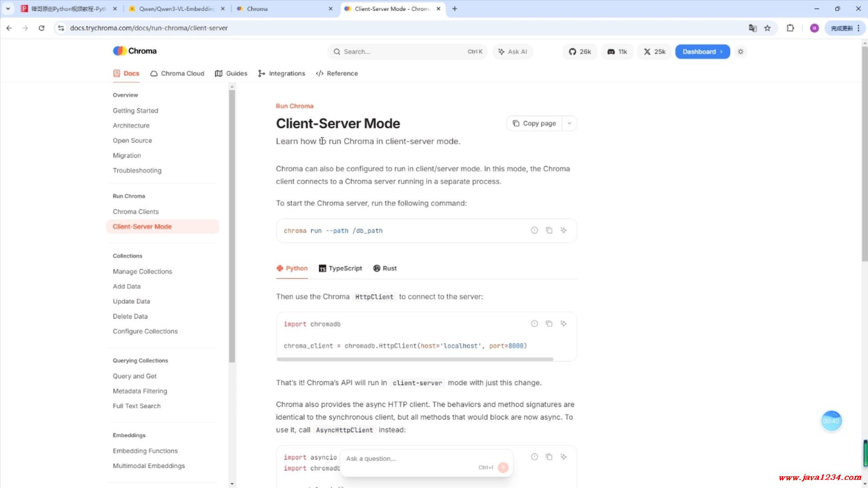The height and width of the screenshot is (488, 868).
Task: Switch to TypeScript code tab
Action: (340, 268)
